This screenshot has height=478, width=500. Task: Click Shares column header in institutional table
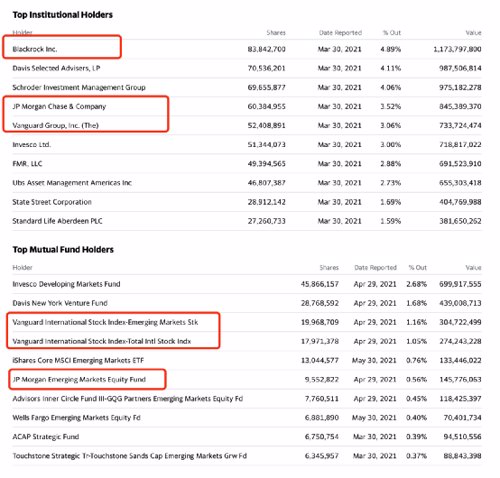click(276, 33)
